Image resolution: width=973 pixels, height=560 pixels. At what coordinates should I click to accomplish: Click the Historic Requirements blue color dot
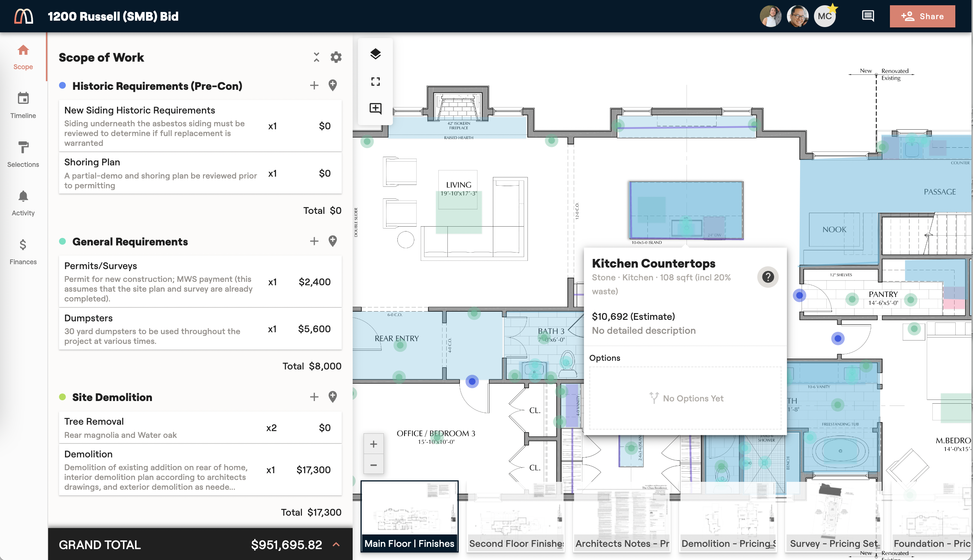(x=62, y=86)
